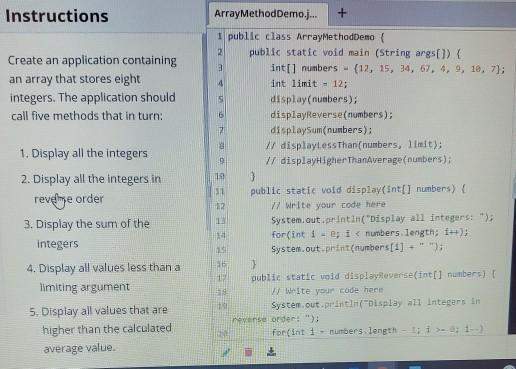This screenshot has height=369, width=516.
Task: Click instruction '4. Display all values less than a limiting argument'
Action: click(x=103, y=277)
